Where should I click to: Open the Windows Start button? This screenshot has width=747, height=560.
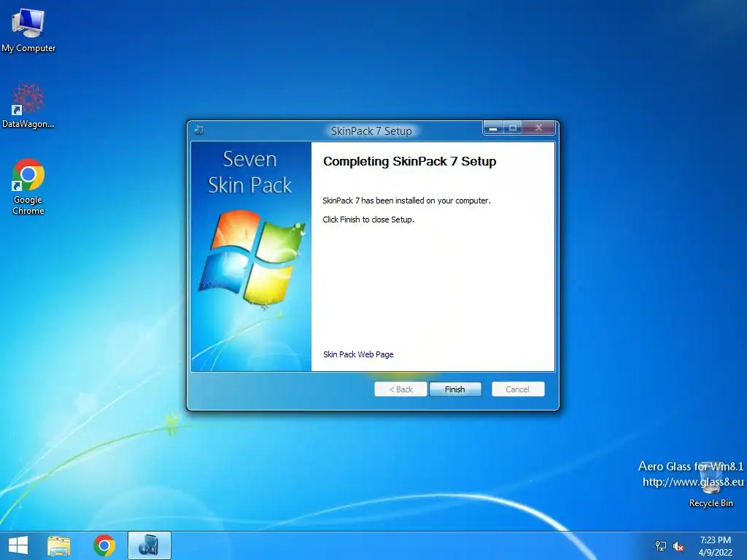[x=18, y=545]
